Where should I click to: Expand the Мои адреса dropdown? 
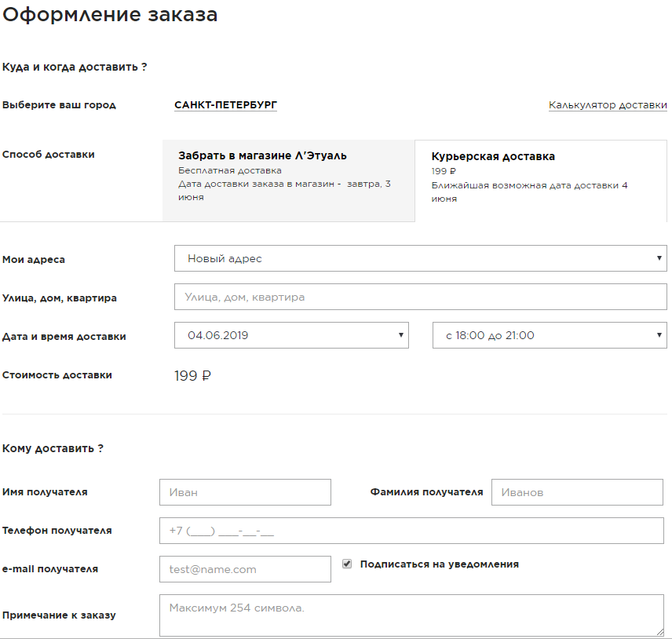point(420,258)
